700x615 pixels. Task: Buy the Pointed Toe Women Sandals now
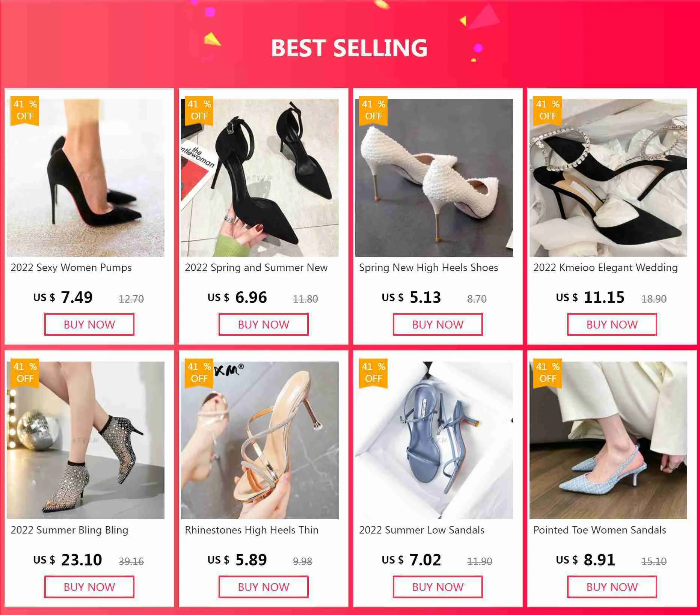click(x=612, y=587)
